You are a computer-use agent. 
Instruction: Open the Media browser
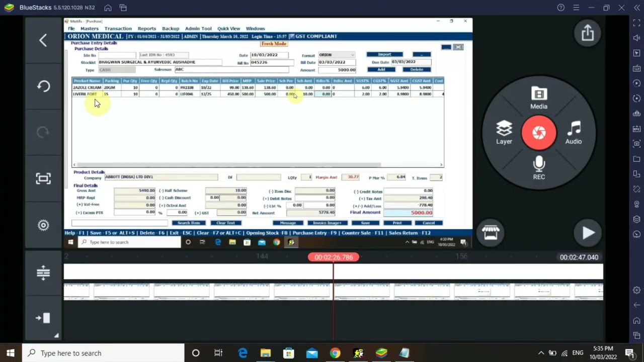tap(539, 99)
